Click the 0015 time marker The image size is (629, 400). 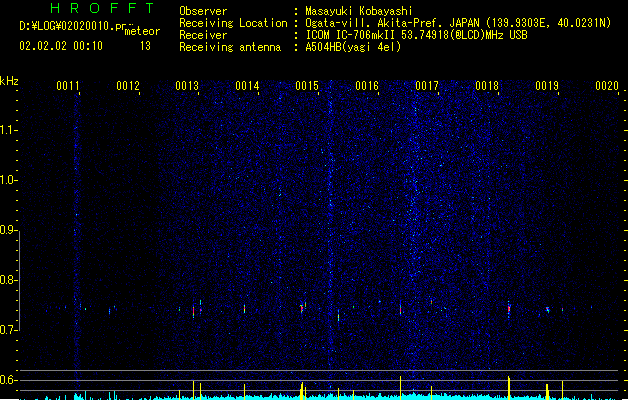pos(307,86)
